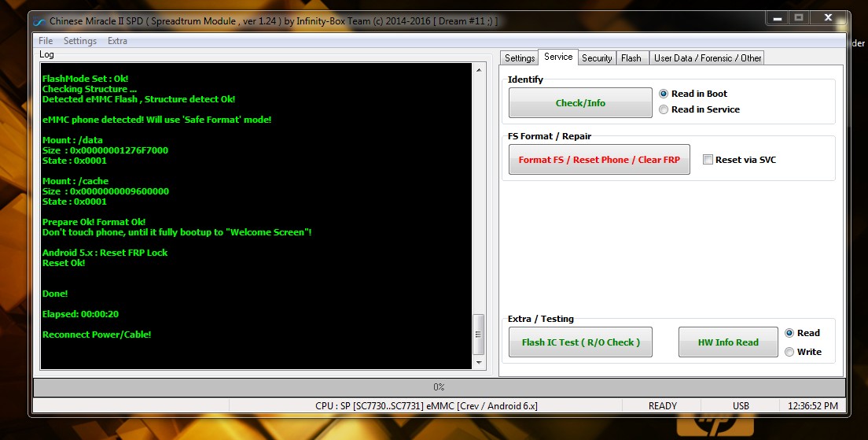Viewport: 868px width, 440px height.
Task: Click the log scrollbar thumb
Action: (x=478, y=335)
